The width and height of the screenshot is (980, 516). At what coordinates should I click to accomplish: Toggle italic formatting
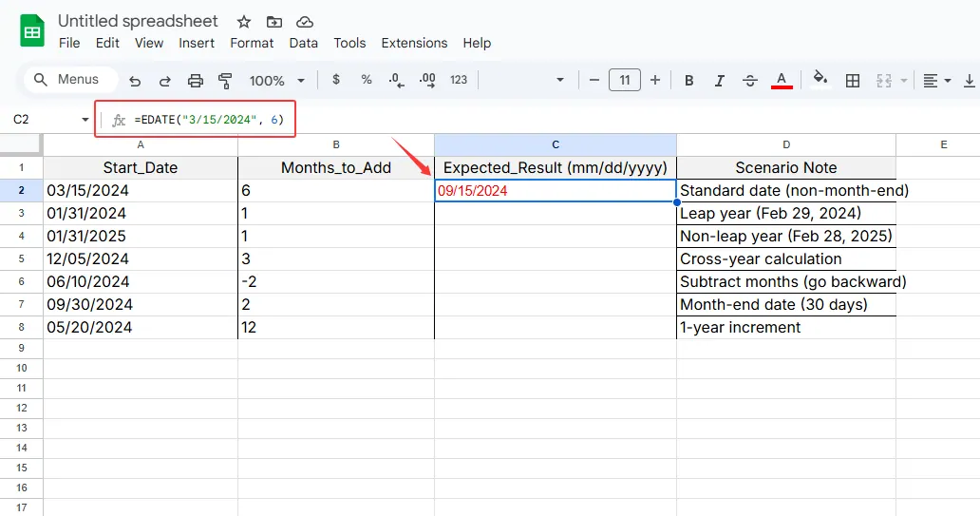(720, 81)
